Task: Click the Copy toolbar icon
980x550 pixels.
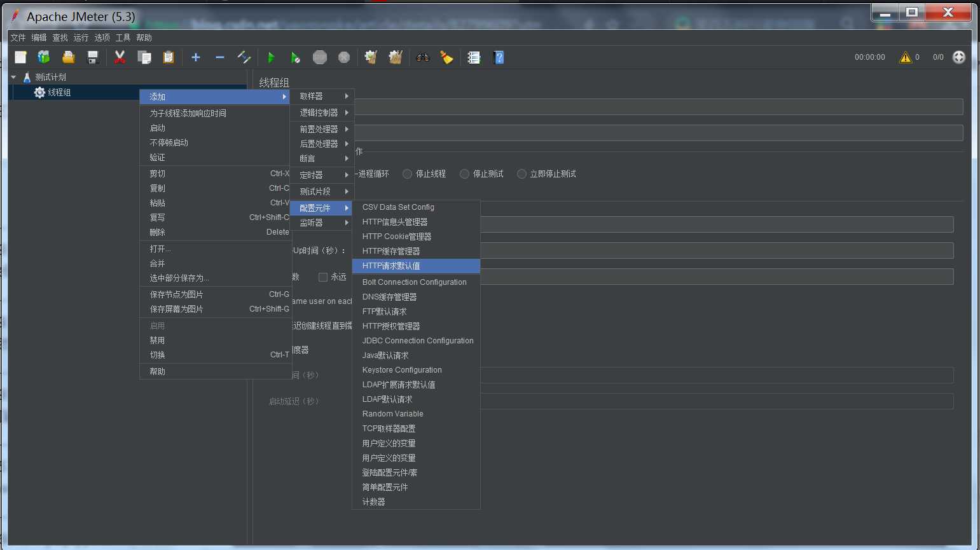Action: pos(144,57)
